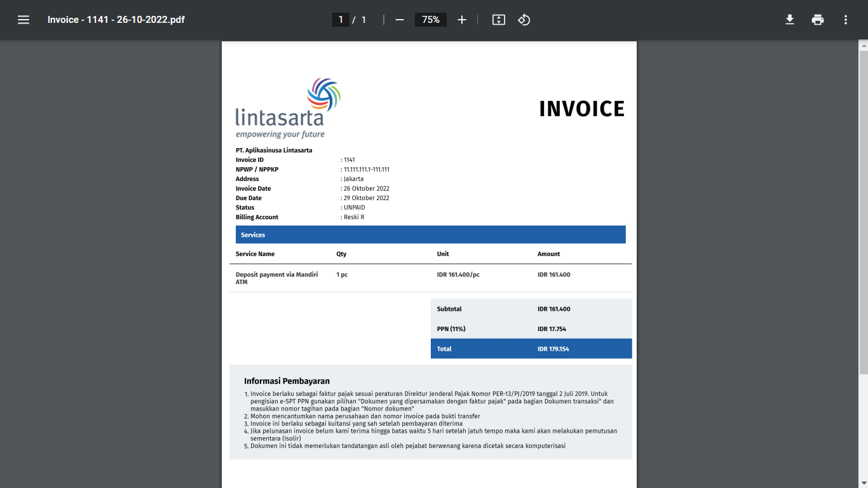Click the file title in the toolbar
868x488 pixels.
tap(116, 20)
